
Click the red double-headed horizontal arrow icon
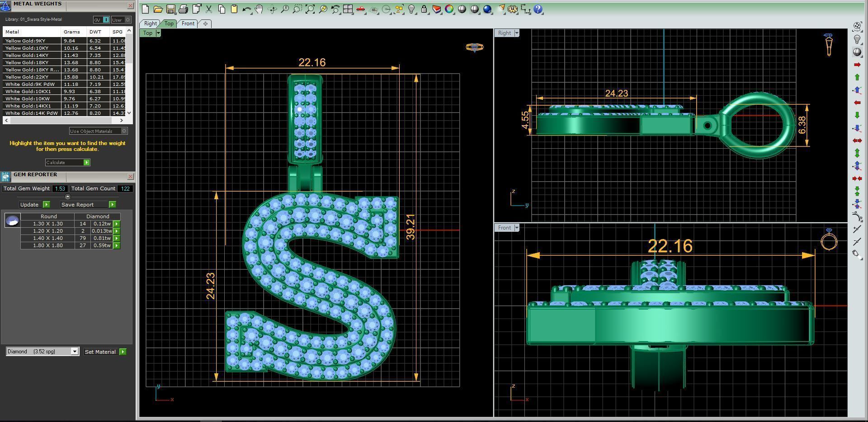click(x=857, y=141)
